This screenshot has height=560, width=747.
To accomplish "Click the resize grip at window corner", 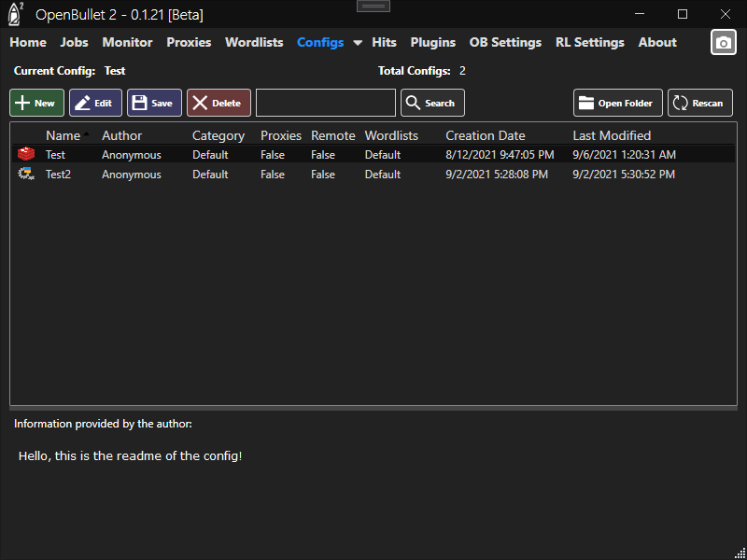I will click(740, 553).
